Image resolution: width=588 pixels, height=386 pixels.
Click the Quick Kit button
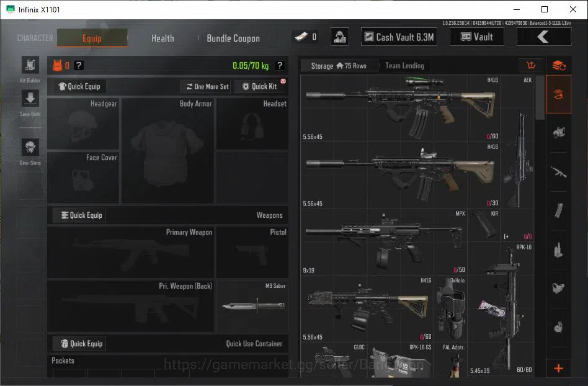(259, 87)
